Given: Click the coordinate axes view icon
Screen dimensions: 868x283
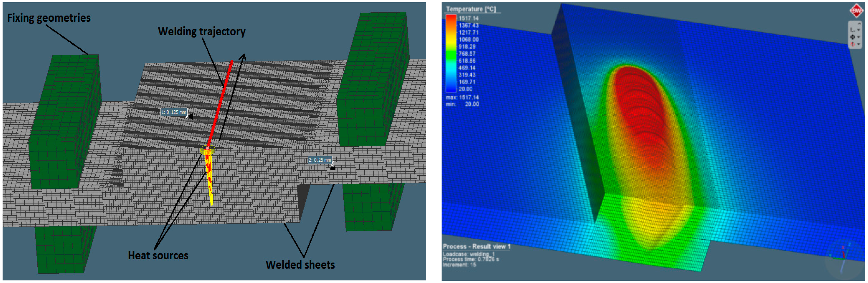Looking at the screenshot, I should tap(852, 30).
